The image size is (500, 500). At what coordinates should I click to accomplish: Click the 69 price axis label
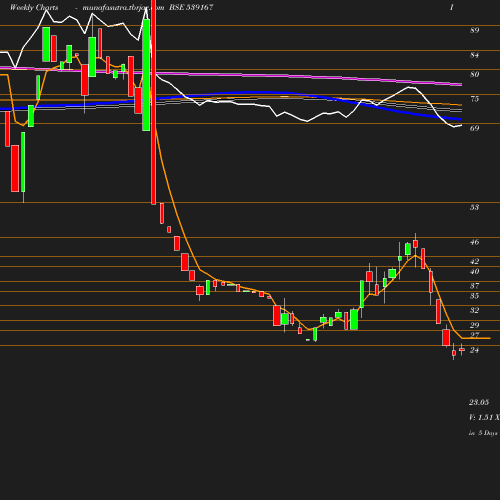[474, 128]
